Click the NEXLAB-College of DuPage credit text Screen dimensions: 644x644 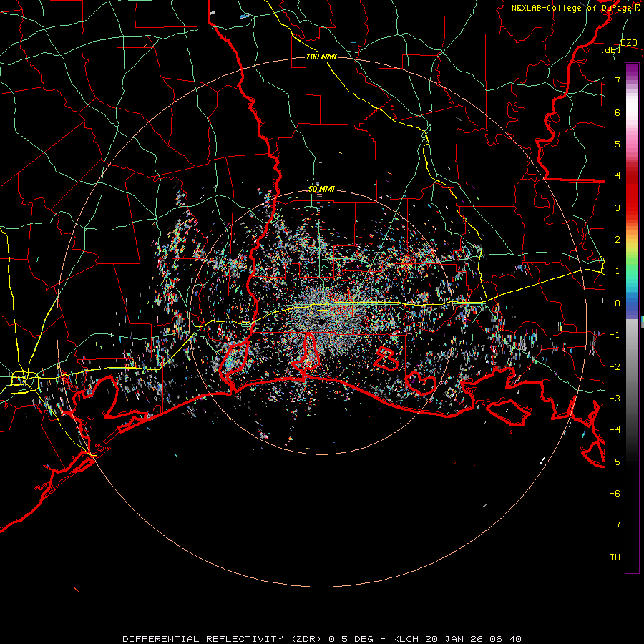point(576,8)
